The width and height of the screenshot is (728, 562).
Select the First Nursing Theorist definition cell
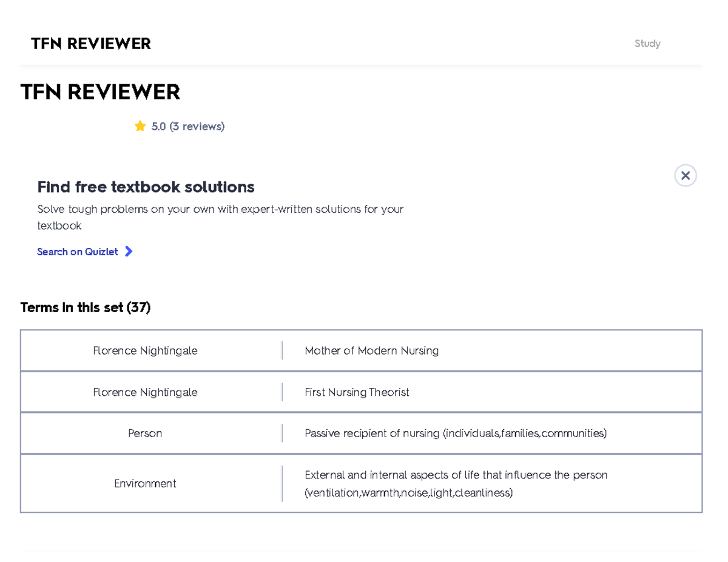(357, 392)
